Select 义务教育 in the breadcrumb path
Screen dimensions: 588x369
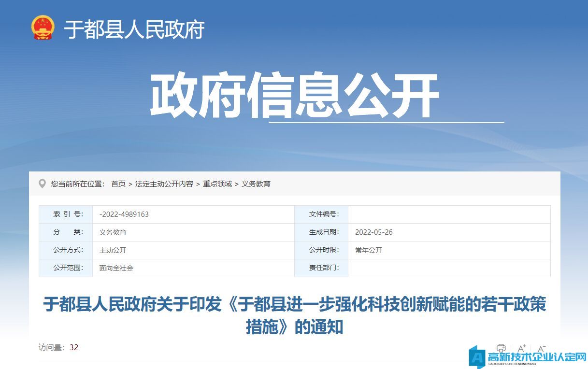coord(256,184)
